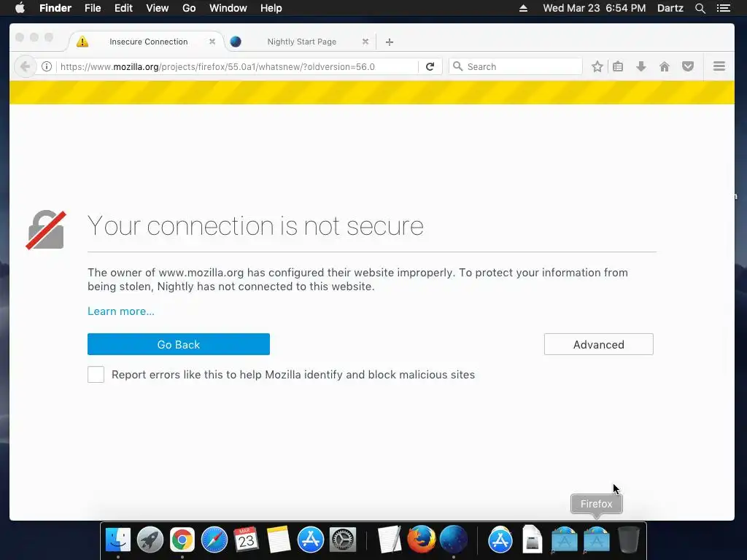747x560 pixels.
Task: Open the View menu
Action: [158, 8]
